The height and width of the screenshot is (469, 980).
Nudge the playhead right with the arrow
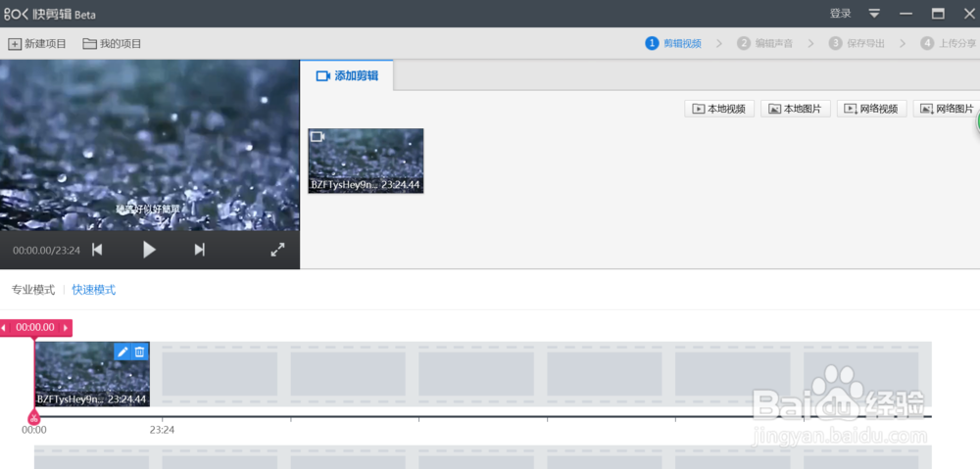coord(66,328)
